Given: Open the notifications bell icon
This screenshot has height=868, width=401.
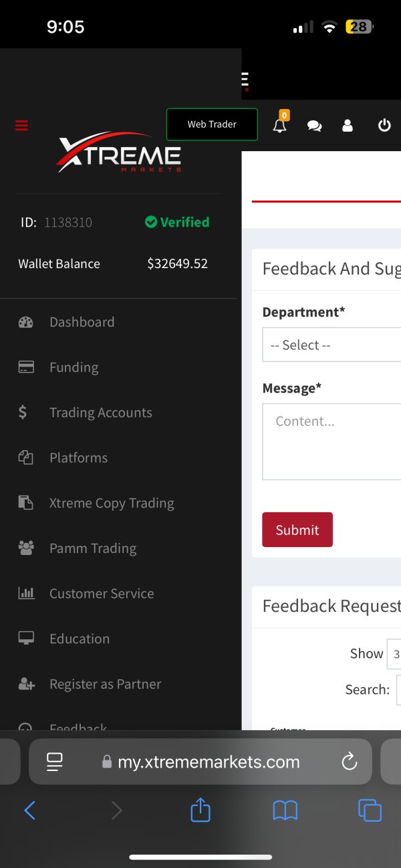Looking at the screenshot, I should tap(280, 125).
